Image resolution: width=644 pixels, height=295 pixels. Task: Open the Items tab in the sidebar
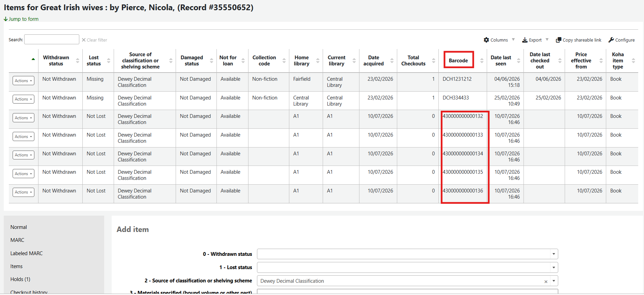pos(16,266)
